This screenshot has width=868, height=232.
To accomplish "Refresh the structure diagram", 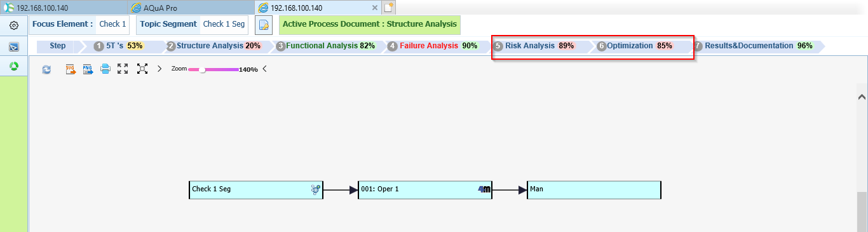I will click(46, 69).
